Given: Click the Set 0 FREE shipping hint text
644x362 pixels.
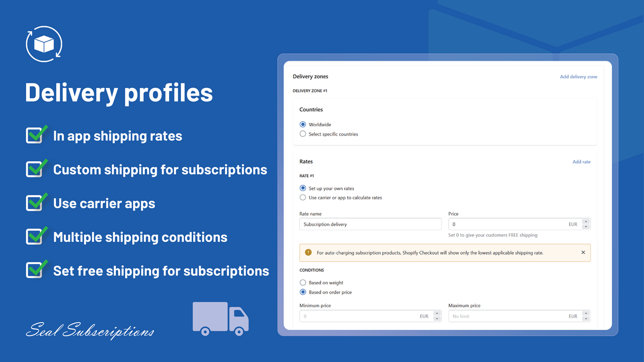Looking at the screenshot, I should coord(493,235).
